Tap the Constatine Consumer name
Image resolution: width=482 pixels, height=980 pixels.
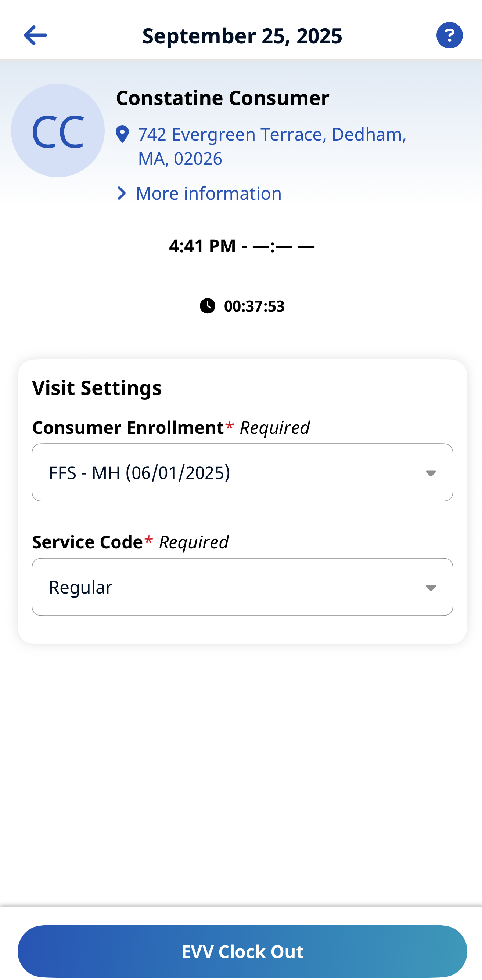tap(223, 98)
